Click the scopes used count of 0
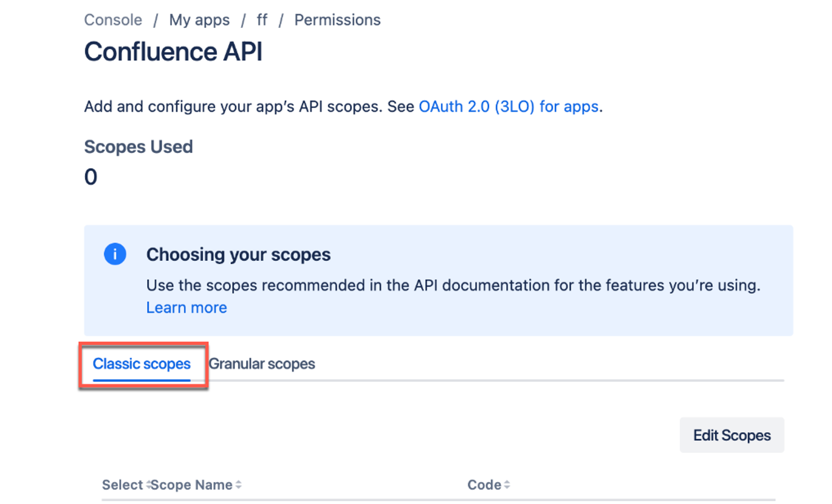The height and width of the screenshot is (504, 832). click(91, 177)
